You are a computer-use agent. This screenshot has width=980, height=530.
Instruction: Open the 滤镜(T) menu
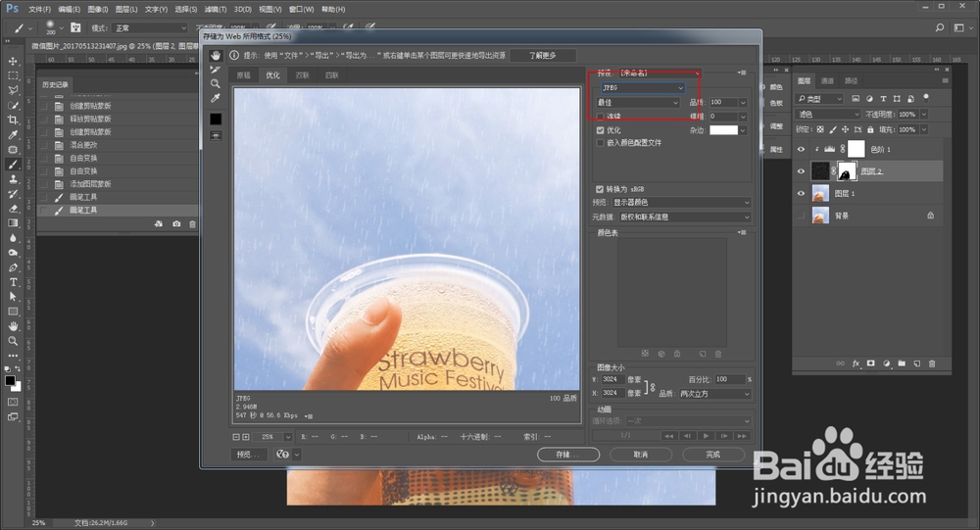point(215,10)
